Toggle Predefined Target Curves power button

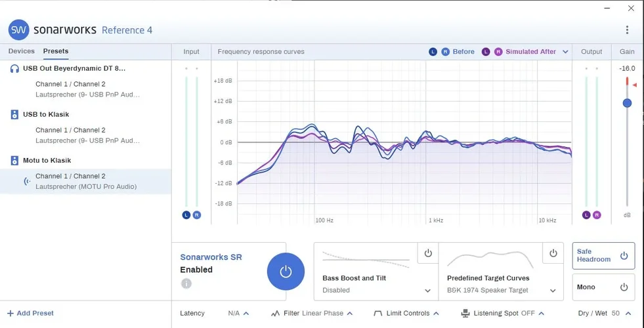553,253
